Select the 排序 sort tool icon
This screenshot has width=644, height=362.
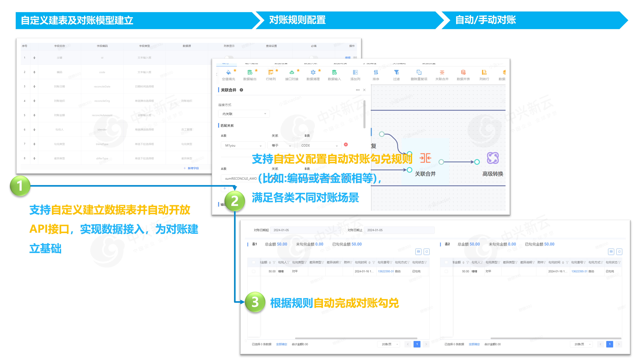[376, 72]
